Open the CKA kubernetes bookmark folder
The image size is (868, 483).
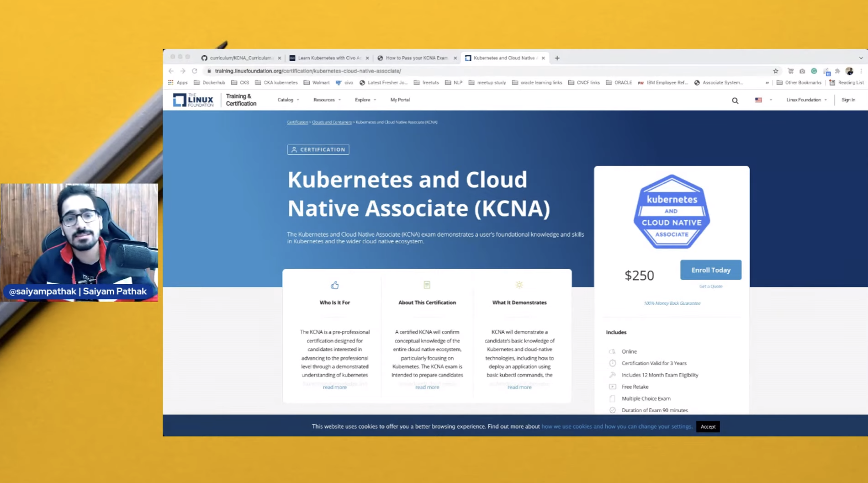pyautogui.click(x=276, y=83)
